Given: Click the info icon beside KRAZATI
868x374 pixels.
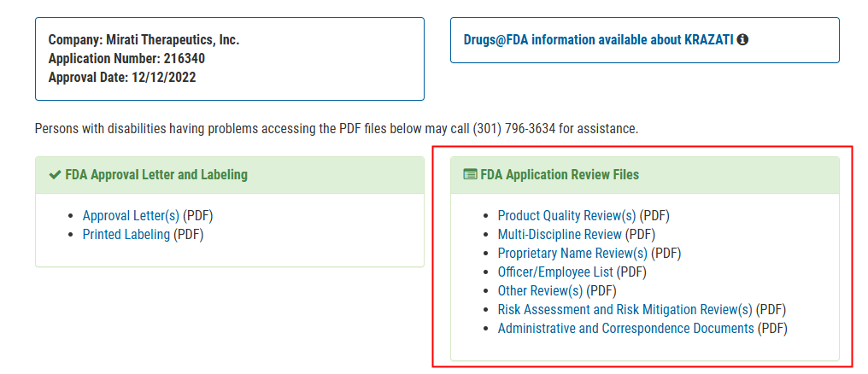Looking at the screenshot, I should coord(743,40).
